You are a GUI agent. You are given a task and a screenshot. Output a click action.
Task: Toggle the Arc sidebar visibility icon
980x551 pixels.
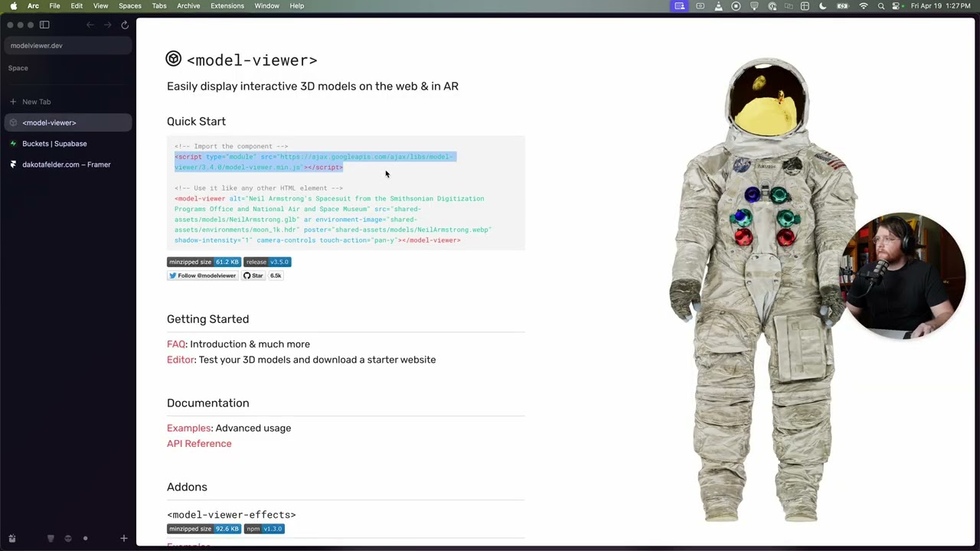tap(44, 24)
